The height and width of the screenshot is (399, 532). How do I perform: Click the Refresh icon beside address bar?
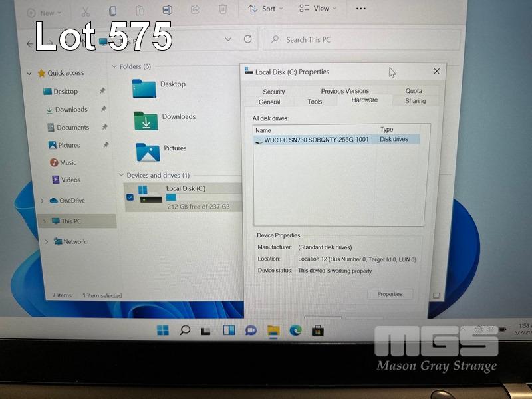tap(248, 39)
